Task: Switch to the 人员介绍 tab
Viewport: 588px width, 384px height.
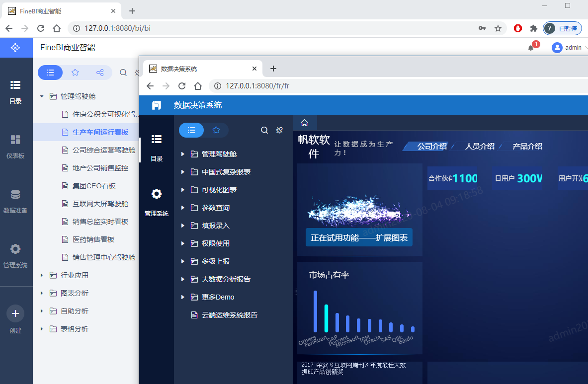Action: (479, 146)
